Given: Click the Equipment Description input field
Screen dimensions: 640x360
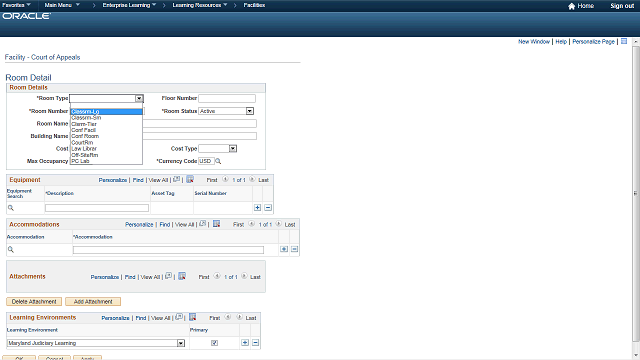Looking at the screenshot, I should pyautogui.click(x=97, y=208).
